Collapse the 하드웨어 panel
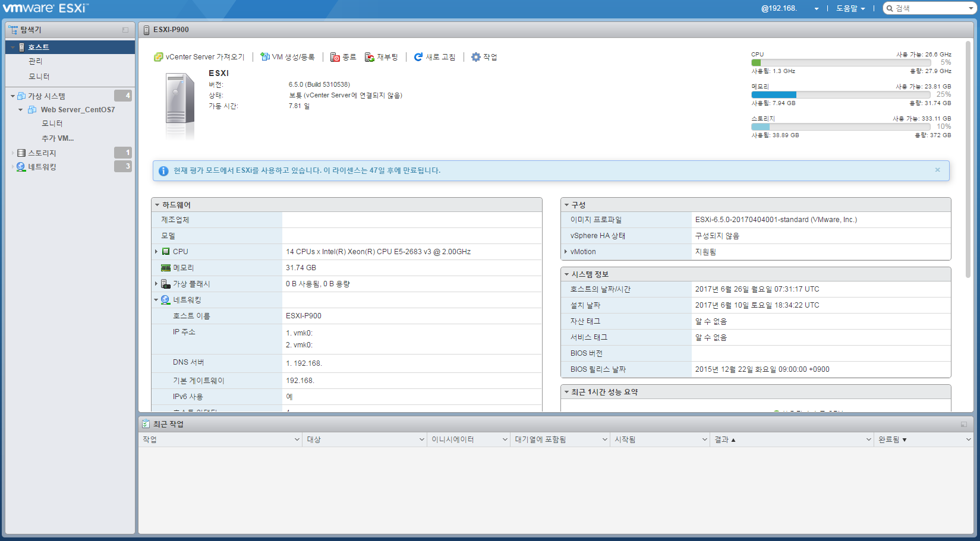The height and width of the screenshot is (541, 980). (157, 205)
